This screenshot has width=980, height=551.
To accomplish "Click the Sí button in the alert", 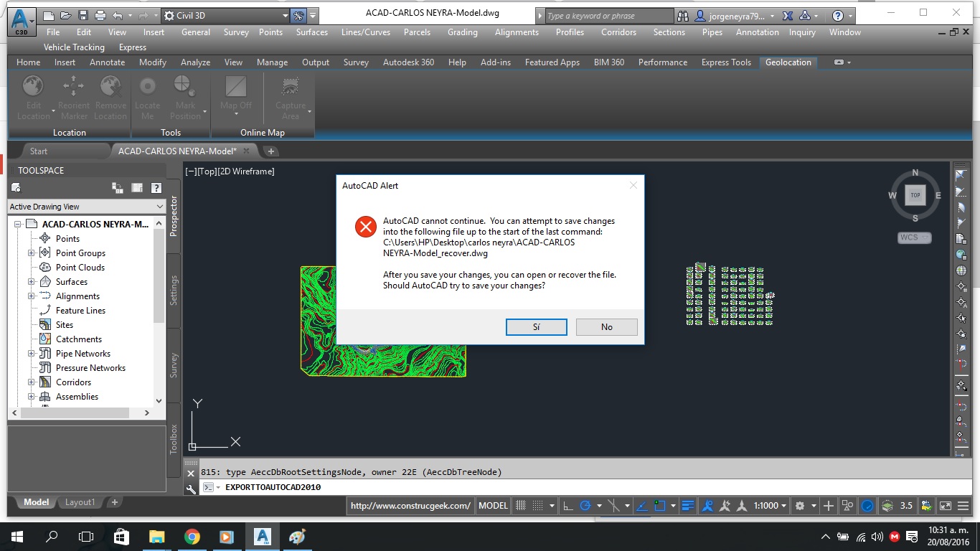I will 537,327.
